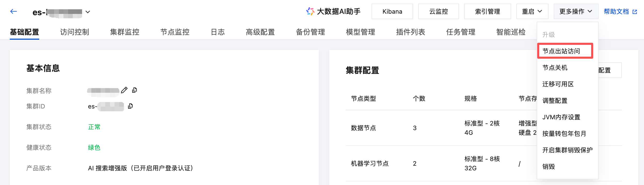Click the back arrow icon
This screenshot has width=644, height=185.
(13, 11)
